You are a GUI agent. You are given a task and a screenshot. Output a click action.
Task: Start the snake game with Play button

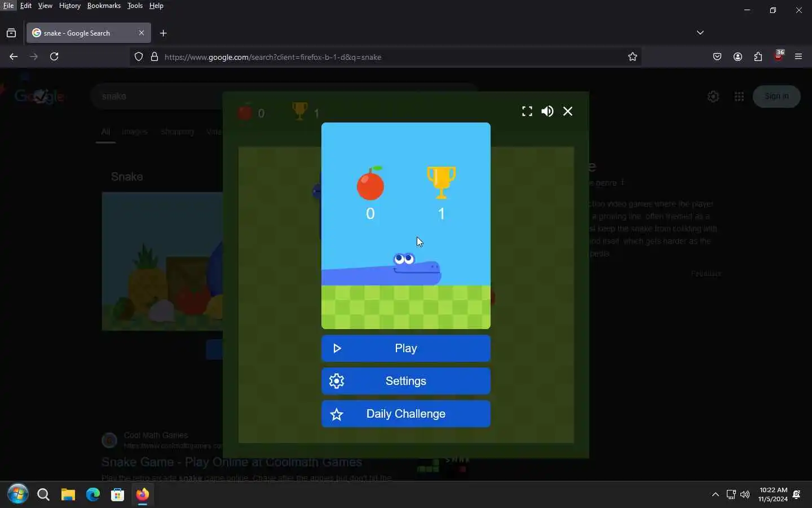click(406, 348)
